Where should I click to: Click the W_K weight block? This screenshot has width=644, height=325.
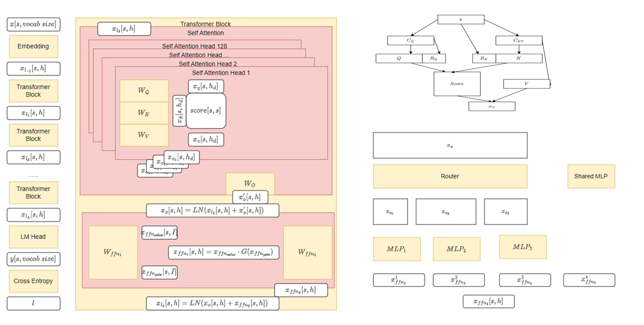[x=144, y=113]
